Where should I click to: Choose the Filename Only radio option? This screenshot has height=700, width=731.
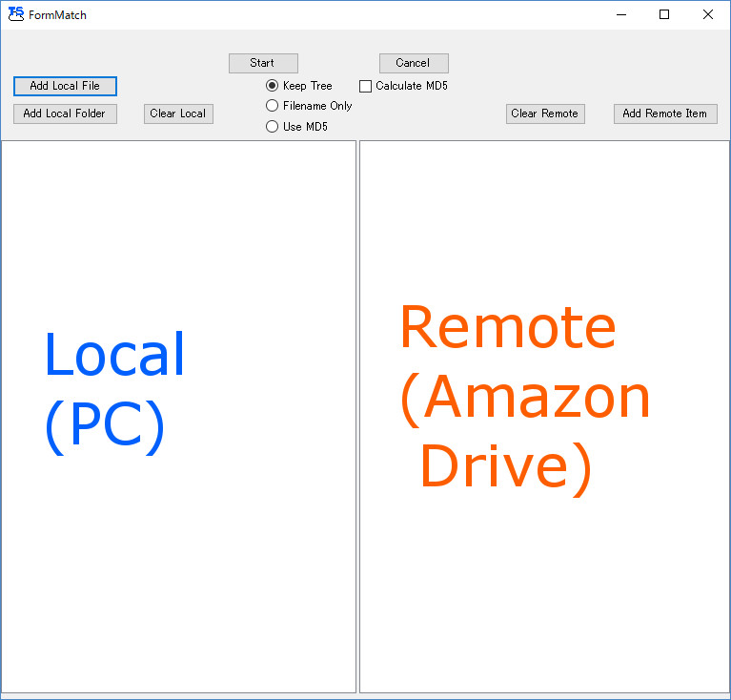(273, 106)
